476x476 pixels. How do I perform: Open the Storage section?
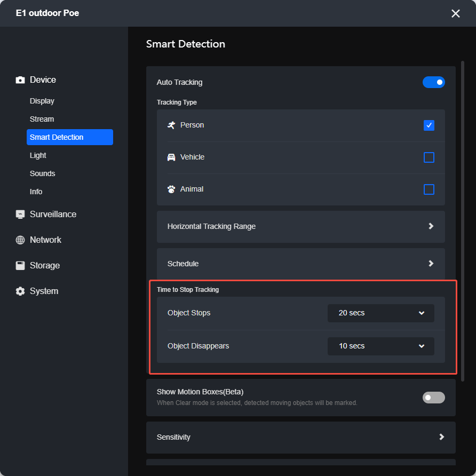point(45,266)
